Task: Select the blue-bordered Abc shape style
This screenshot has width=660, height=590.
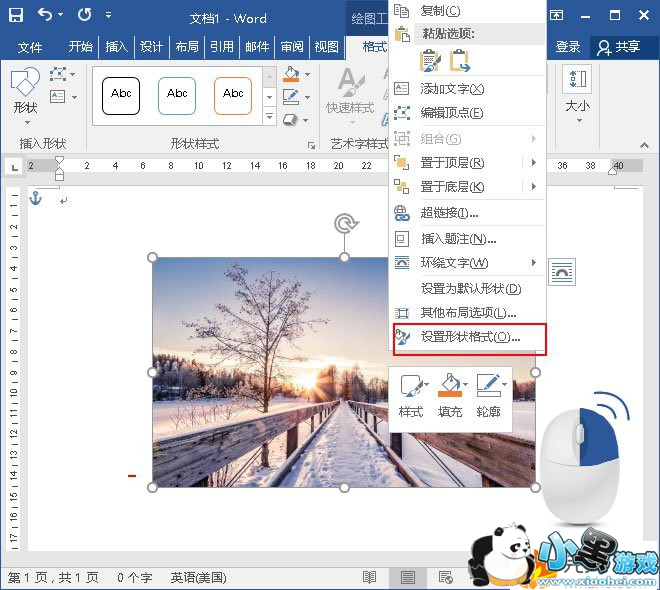Action: [177, 95]
